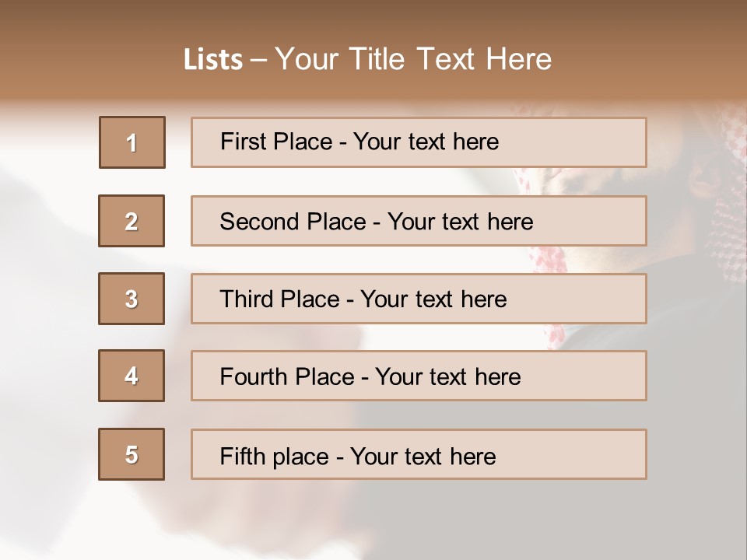Click the number 1 box
The image size is (747, 560).
[x=132, y=142]
